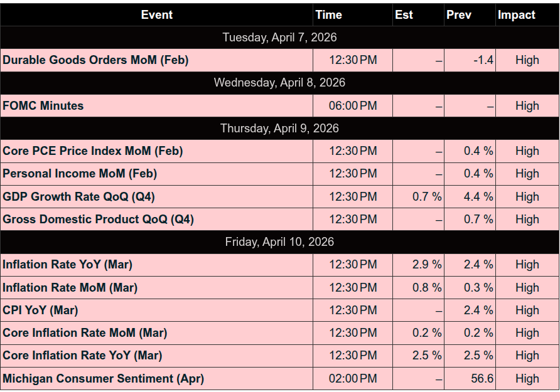560x392 pixels.
Task: Open Michigan Consumer Sentiment (Apr) event
Action: [x=103, y=379]
